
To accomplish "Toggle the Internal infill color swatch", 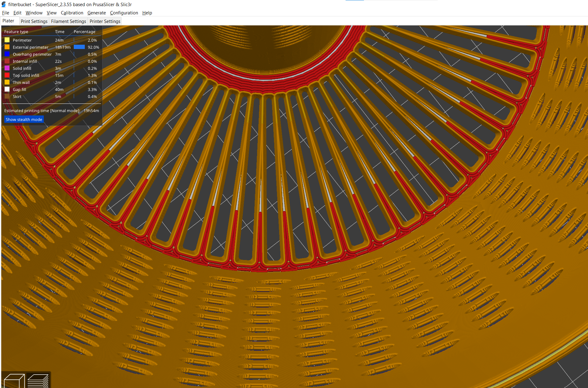I will 7,61.
